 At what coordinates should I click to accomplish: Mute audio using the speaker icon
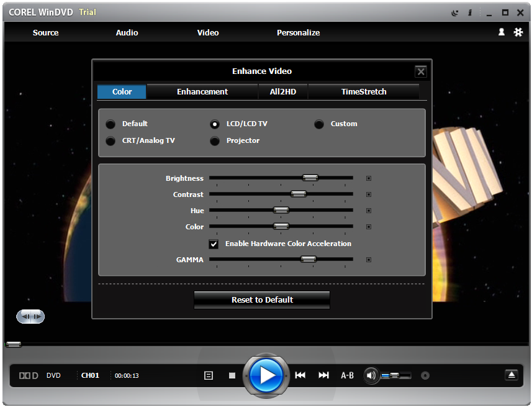(371, 375)
